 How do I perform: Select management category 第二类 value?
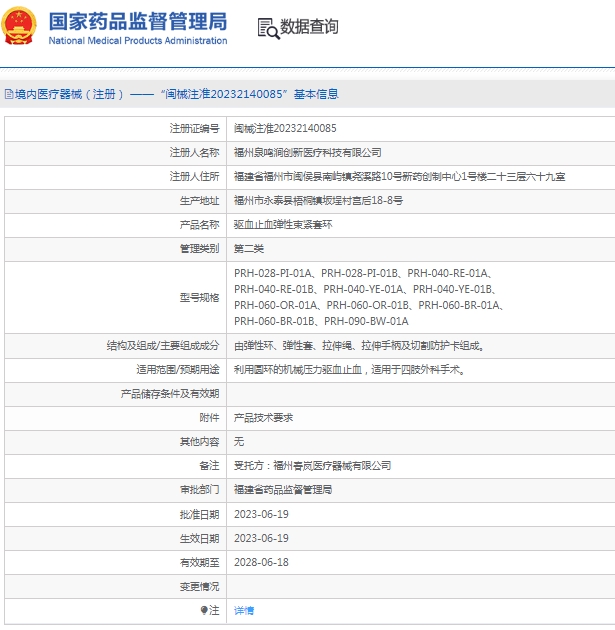tap(249, 249)
